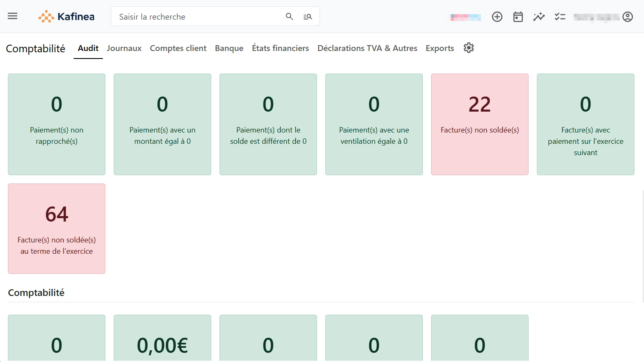Open the Comptes client tab
The height and width of the screenshot is (362, 644).
(178, 48)
